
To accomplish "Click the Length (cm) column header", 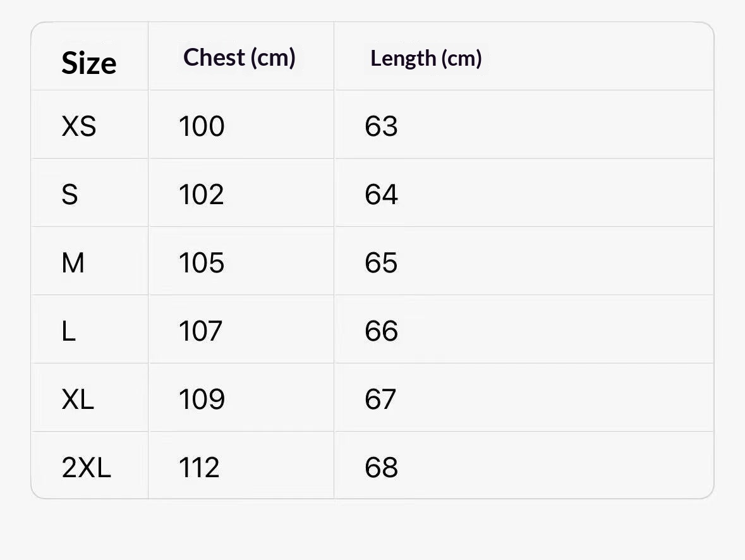I will coord(426,59).
